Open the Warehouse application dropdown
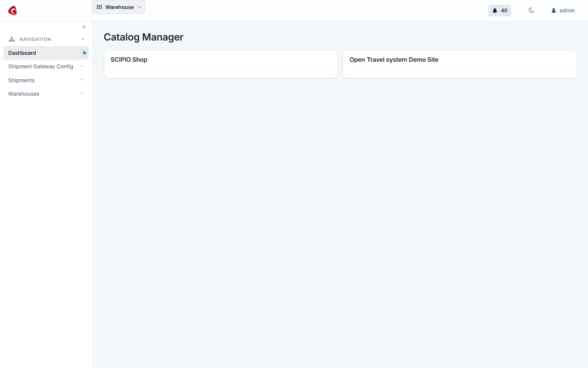 [x=119, y=7]
